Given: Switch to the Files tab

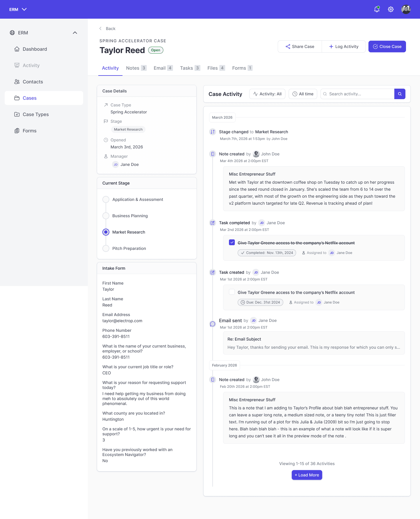Looking at the screenshot, I should tap(216, 68).
